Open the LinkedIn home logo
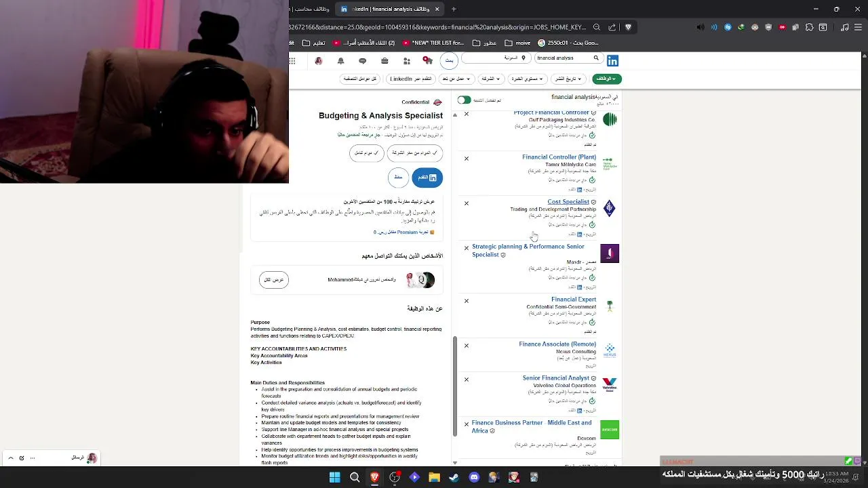 (x=612, y=61)
